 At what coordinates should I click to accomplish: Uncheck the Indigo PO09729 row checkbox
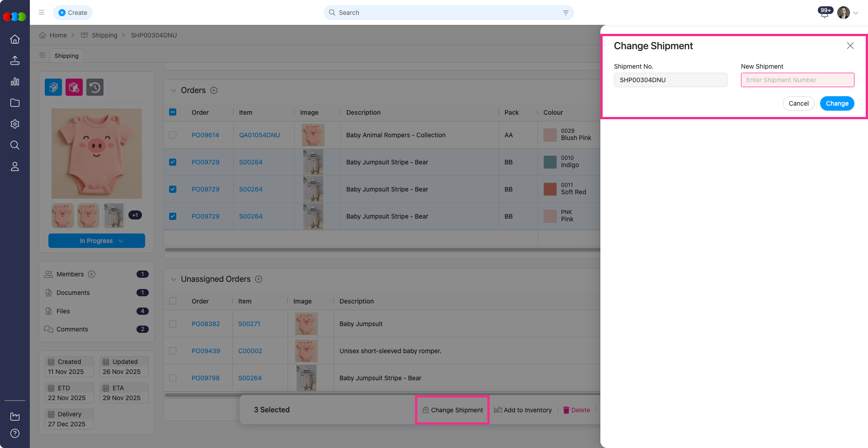click(173, 162)
